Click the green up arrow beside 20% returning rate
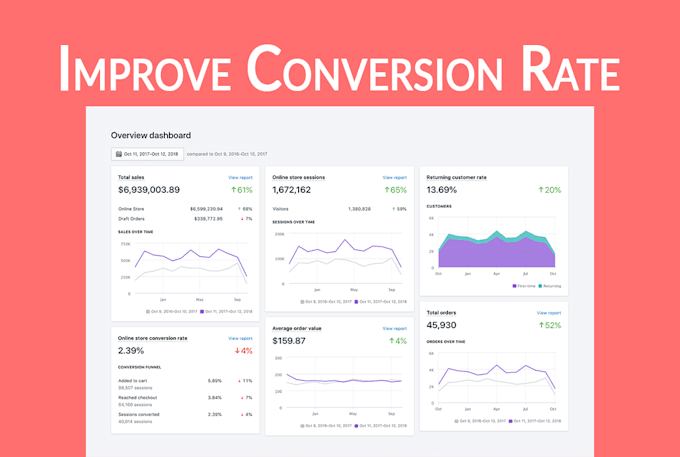Viewport: 680px width, 457px height. [541, 190]
